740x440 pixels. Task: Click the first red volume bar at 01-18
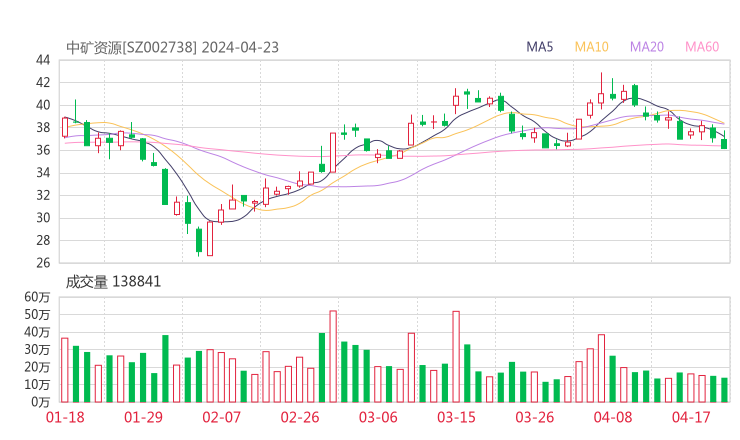65,370
